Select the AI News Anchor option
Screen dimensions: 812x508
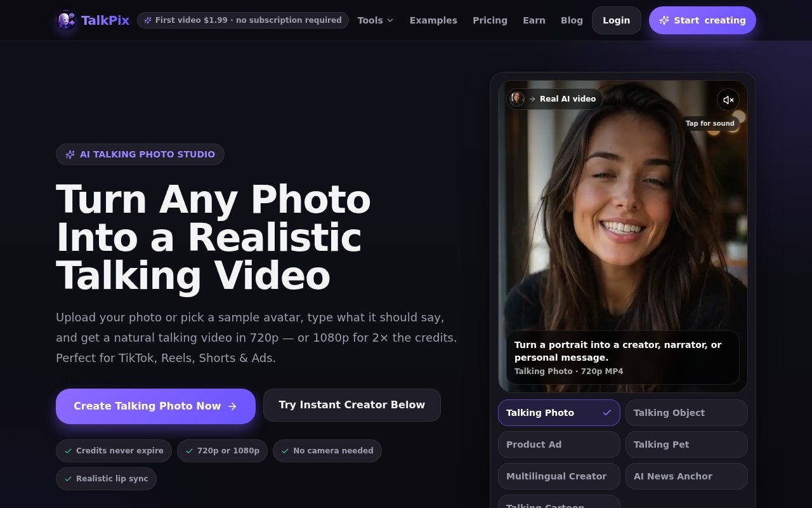(x=686, y=476)
